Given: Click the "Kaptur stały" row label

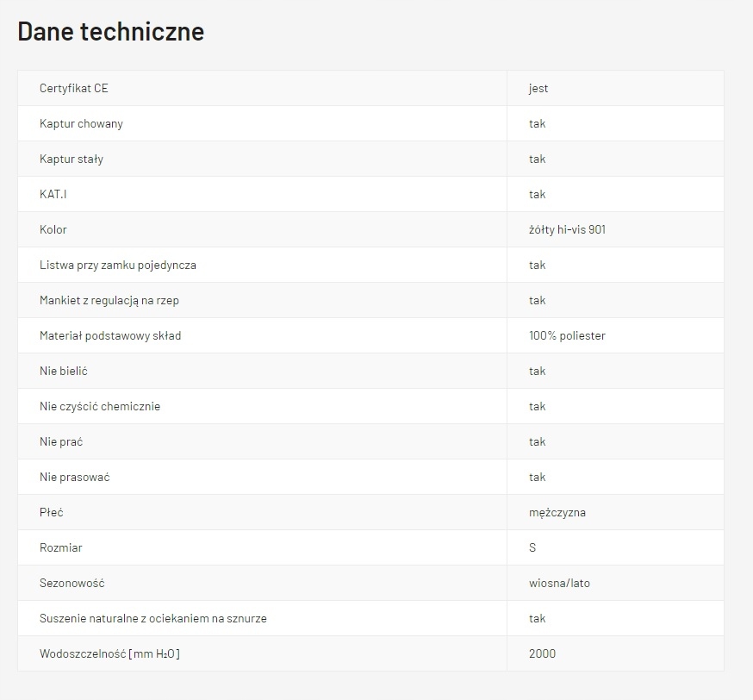Looking at the screenshot, I should point(72,159).
